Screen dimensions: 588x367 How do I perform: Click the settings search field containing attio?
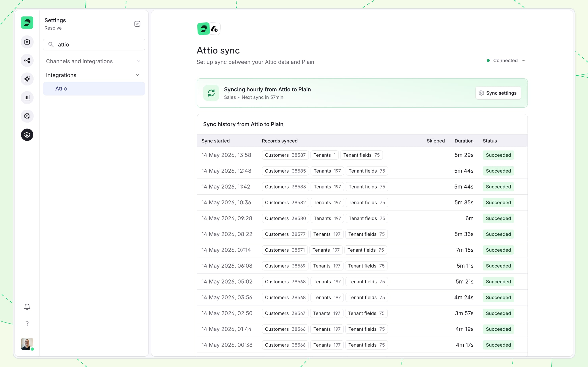(94, 44)
